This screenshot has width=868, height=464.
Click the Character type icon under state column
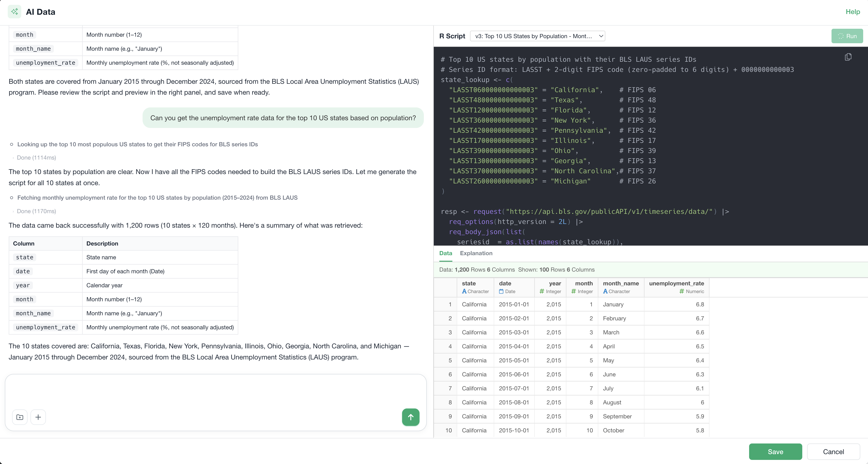pos(464,291)
